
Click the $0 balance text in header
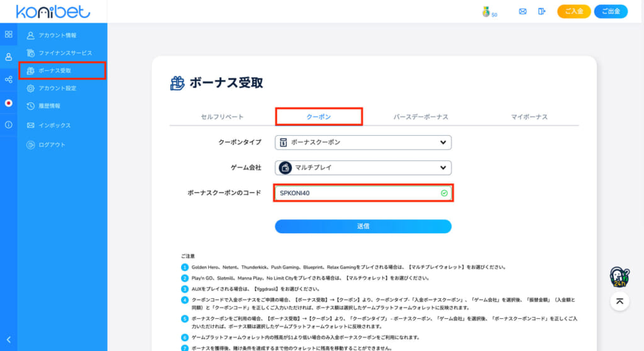[x=494, y=15]
